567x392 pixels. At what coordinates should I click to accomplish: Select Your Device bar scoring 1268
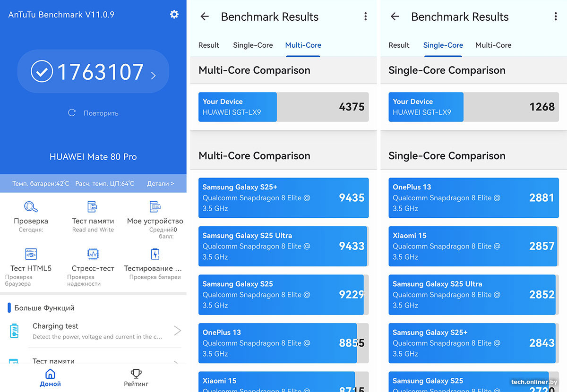point(473,107)
